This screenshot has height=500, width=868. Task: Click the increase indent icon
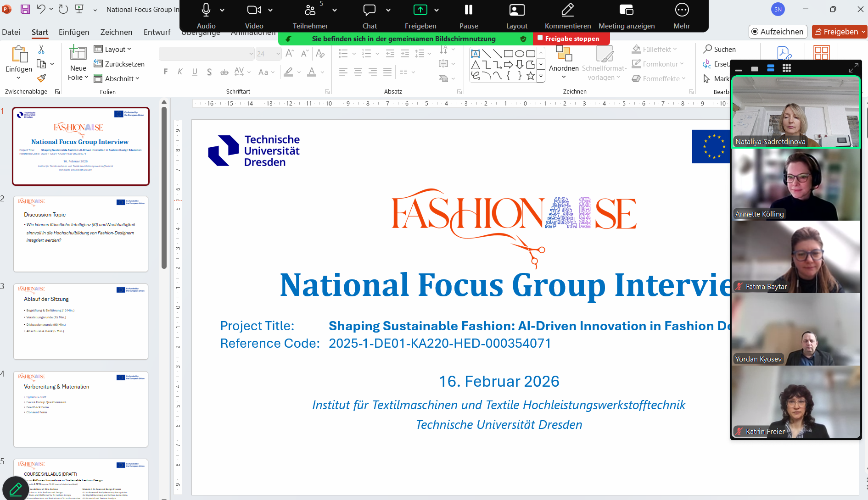pyautogui.click(x=405, y=54)
